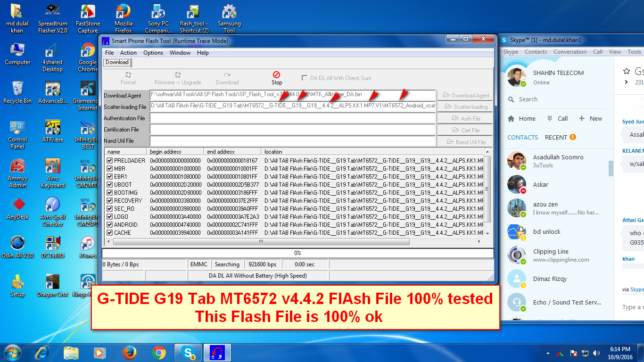Image resolution: width=644 pixels, height=362 pixels.
Task: Open Conversation menu in Skype
Action: click(570, 52)
